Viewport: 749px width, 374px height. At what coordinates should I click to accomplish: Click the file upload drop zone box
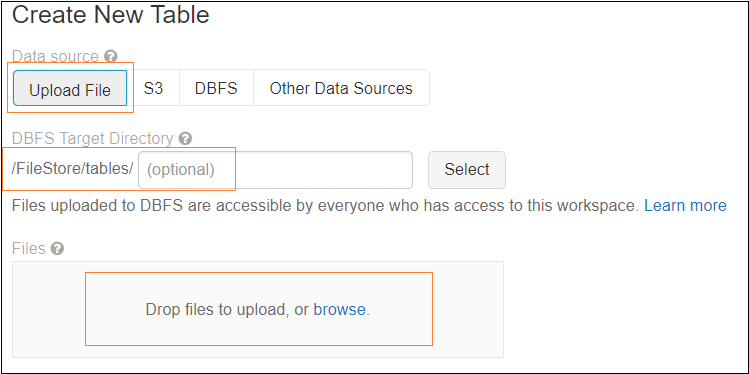pyautogui.click(x=258, y=310)
